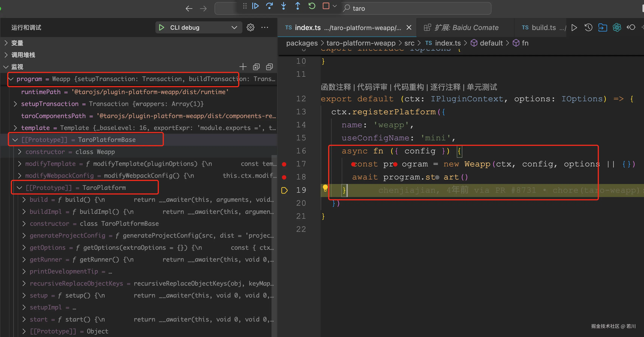Screen dimensions: 644x337
Task: Click the Step Out debug icon
Action: tap(297, 6)
